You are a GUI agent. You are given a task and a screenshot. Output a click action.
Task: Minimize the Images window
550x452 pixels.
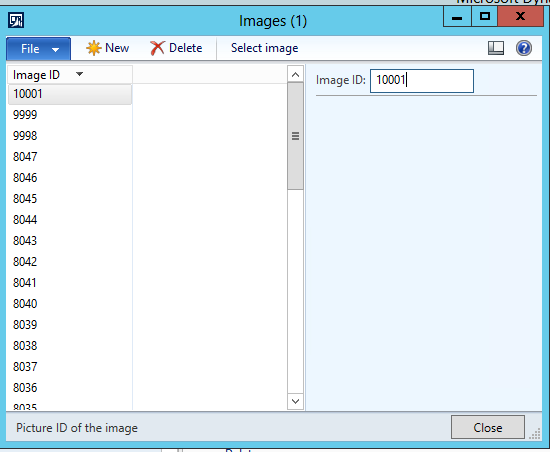tap(457, 16)
